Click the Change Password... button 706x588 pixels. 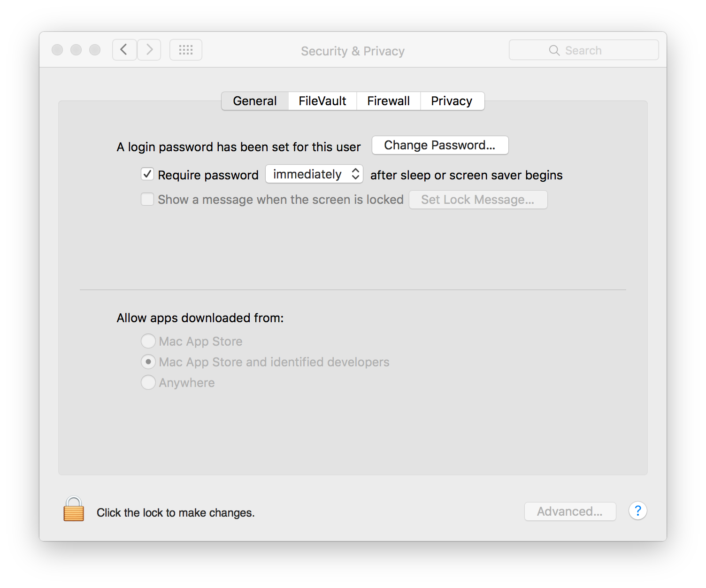tap(440, 145)
